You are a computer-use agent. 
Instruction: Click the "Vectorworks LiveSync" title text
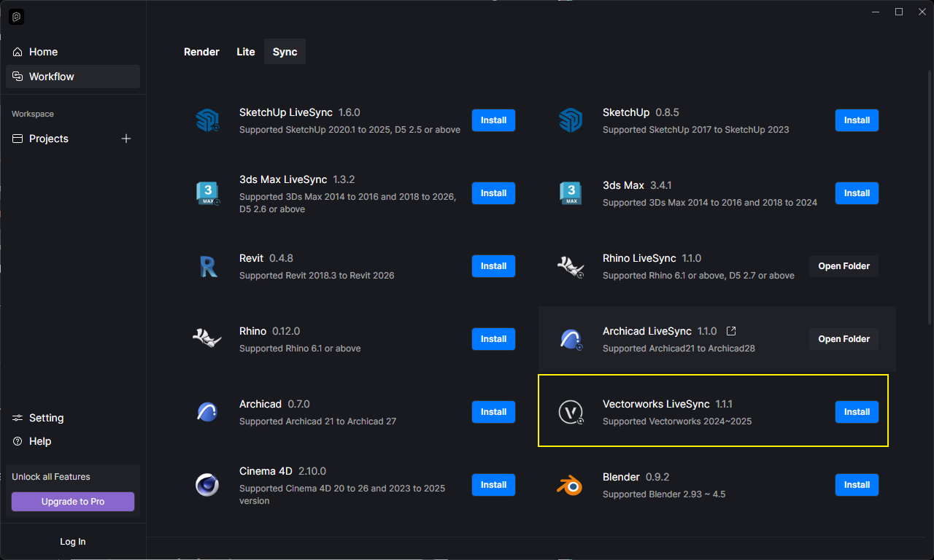656,404
